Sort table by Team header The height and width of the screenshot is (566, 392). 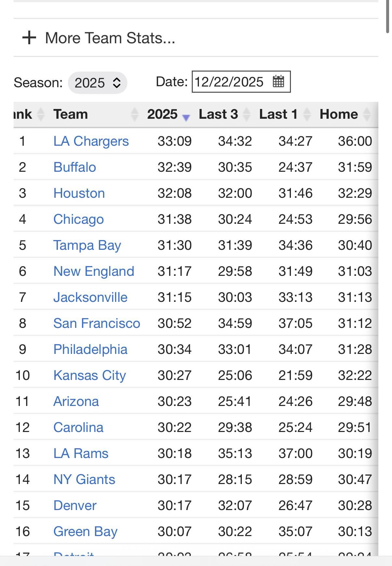click(x=71, y=114)
